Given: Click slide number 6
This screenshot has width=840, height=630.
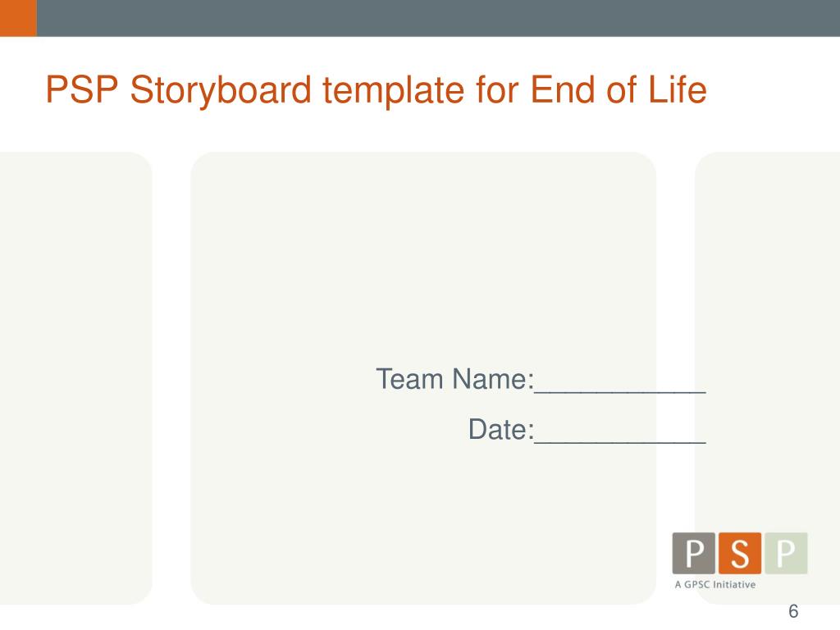Looking at the screenshot, I should [x=793, y=611].
